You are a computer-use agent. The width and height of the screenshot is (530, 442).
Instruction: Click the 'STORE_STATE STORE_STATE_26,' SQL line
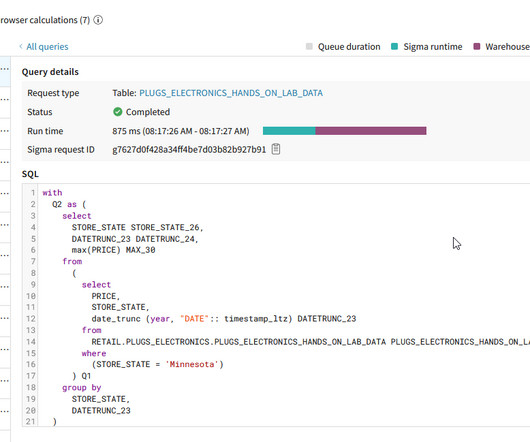pyautogui.click(x=137, y=227)
